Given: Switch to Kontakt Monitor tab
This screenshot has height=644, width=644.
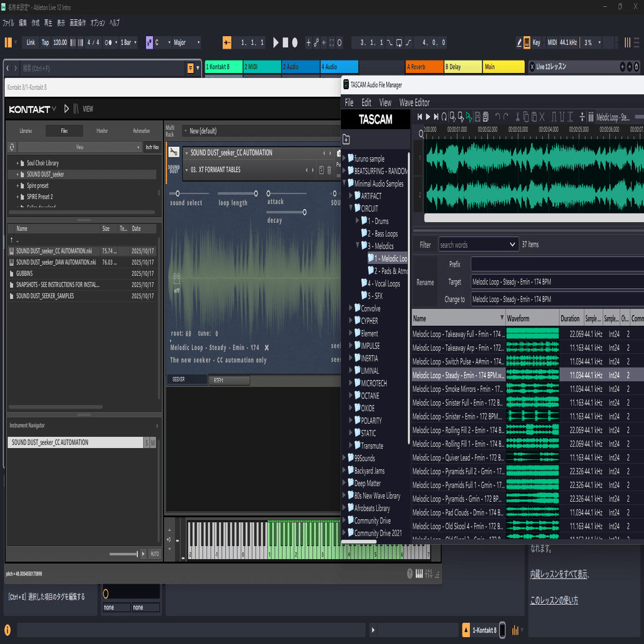Looking at the screenshot, I should tap(102, 130).
